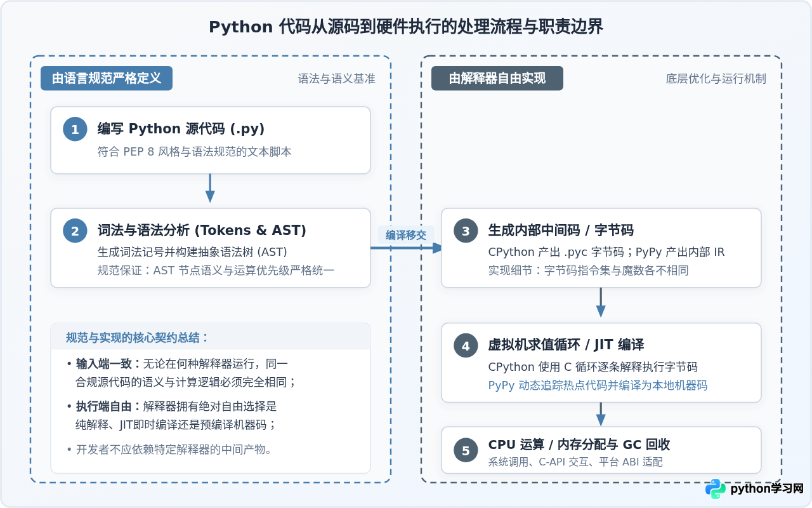
Task: Click heading "CPU 运算 / 内存分配与 GC 回收"
Action: (x=579, y=444)
